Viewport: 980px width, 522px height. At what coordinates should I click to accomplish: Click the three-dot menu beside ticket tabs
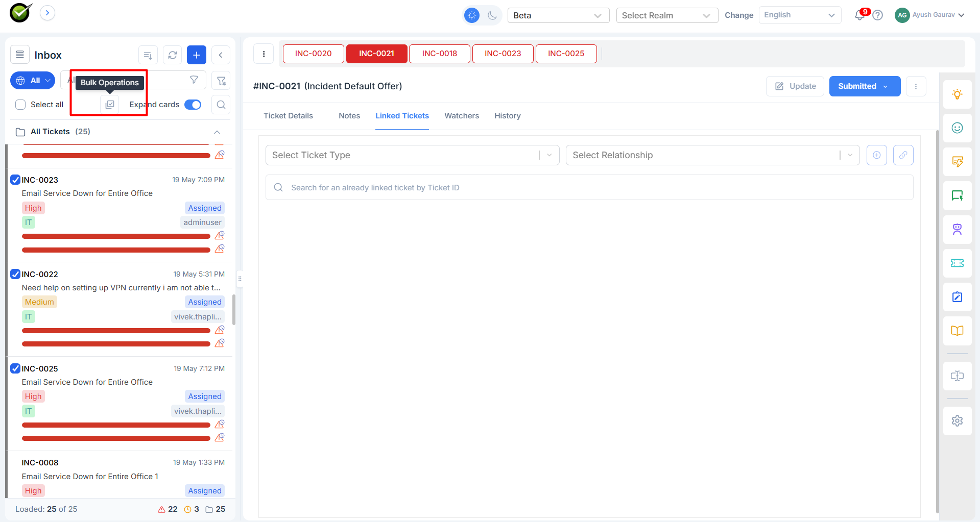[264, 54]
